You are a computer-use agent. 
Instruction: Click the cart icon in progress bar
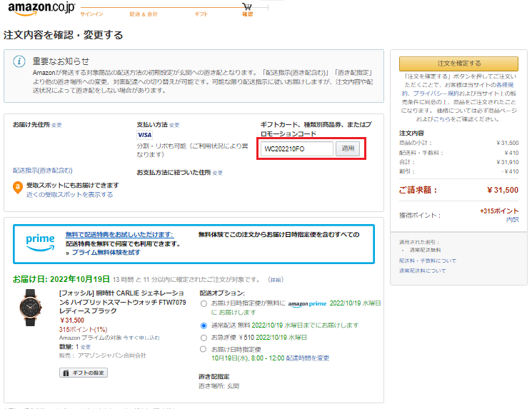pos(247,6)
